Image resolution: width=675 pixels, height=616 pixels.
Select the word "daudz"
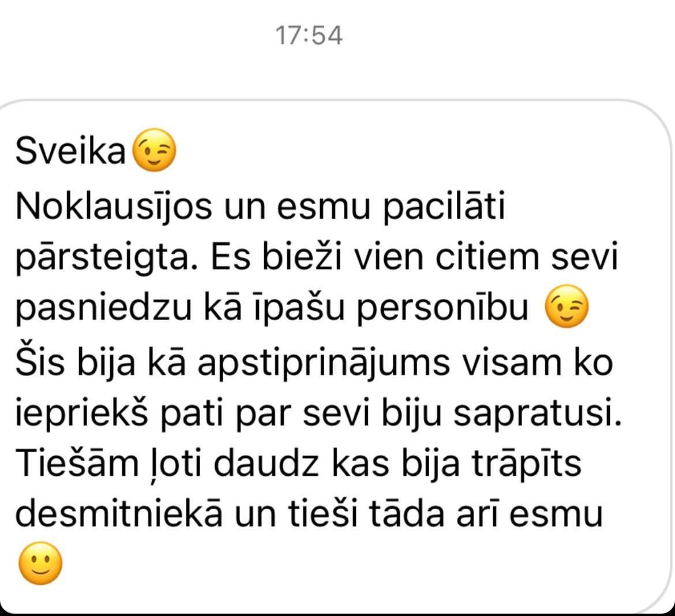[267, 463]
